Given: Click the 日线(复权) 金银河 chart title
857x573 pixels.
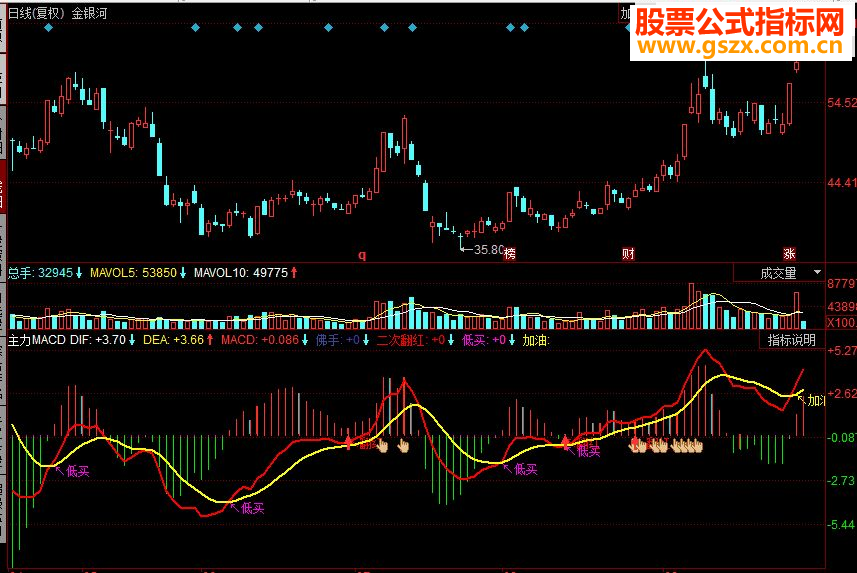Looking at the screenshot, I should click(x=58, y=13).
